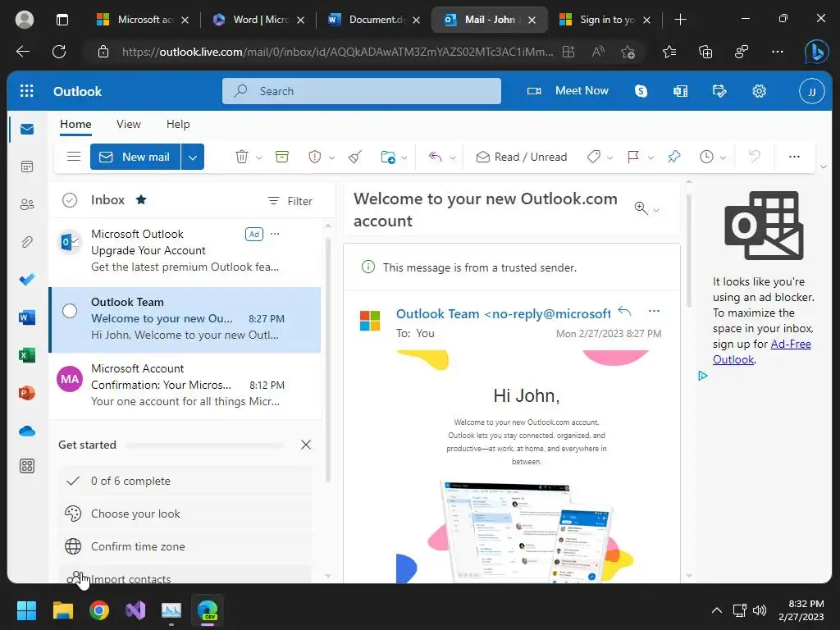
Task: Toggle the hamburger navigation pane button
Action: 73,157
